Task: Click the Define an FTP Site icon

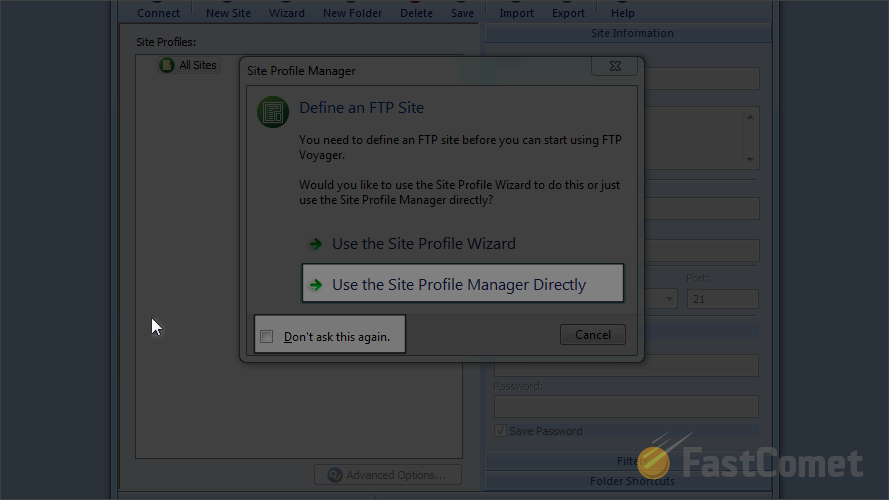Action: pos(273,112)
